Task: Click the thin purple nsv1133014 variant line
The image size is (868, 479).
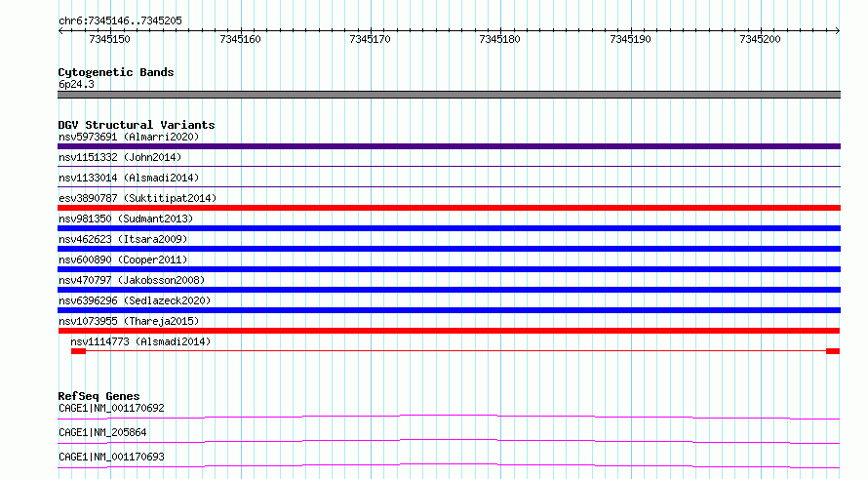Action: pos(449,186)
